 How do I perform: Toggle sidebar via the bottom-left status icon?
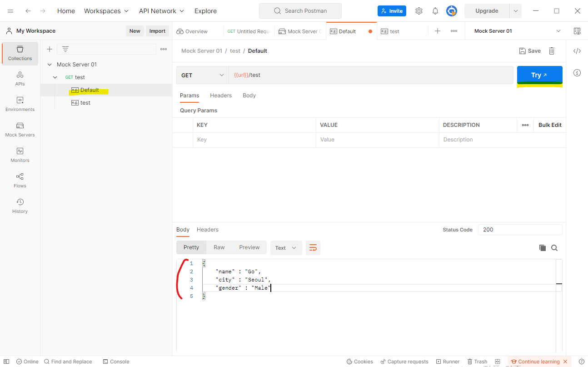coord(6,362)
